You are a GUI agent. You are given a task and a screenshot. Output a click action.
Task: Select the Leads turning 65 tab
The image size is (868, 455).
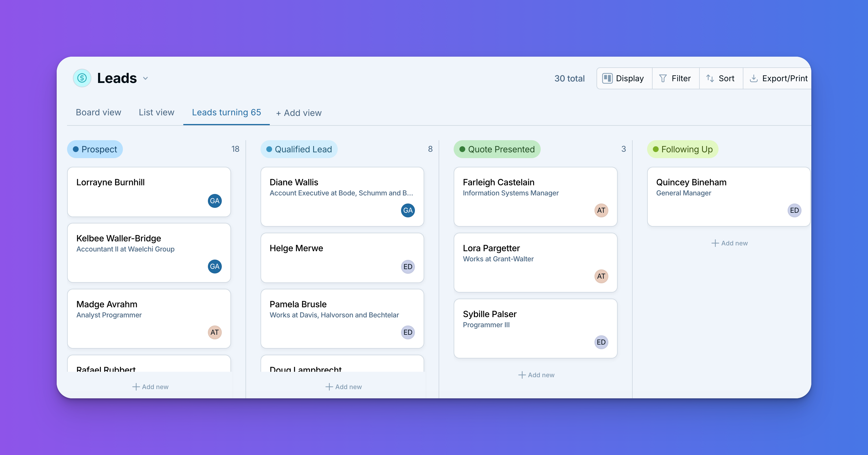pyautogui.click(x=226, y=112)
